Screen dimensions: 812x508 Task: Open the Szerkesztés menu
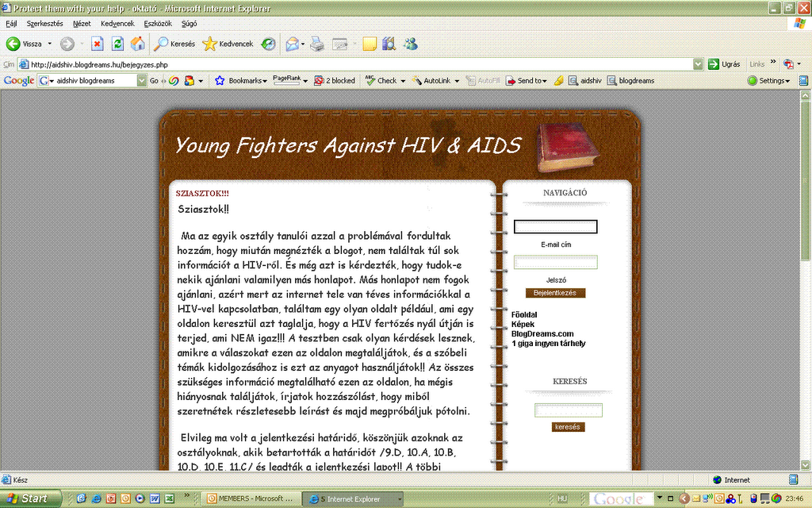point(44,24)
